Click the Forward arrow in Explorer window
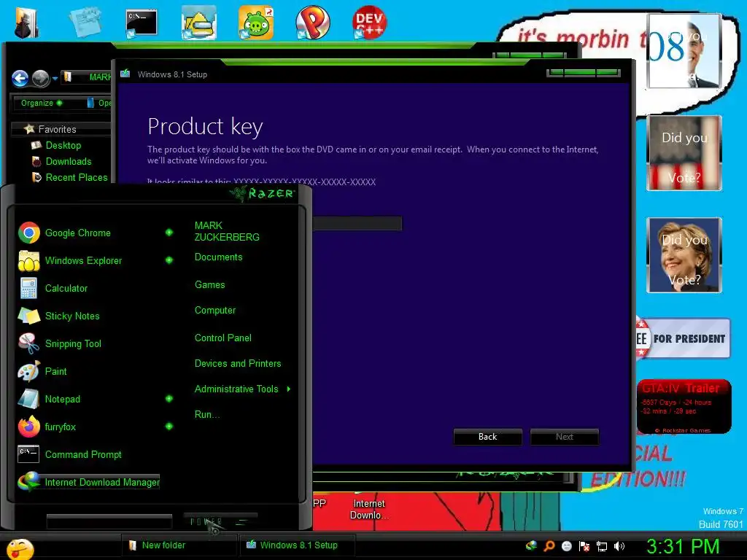The image size is (747, 560). coord(41,78)
